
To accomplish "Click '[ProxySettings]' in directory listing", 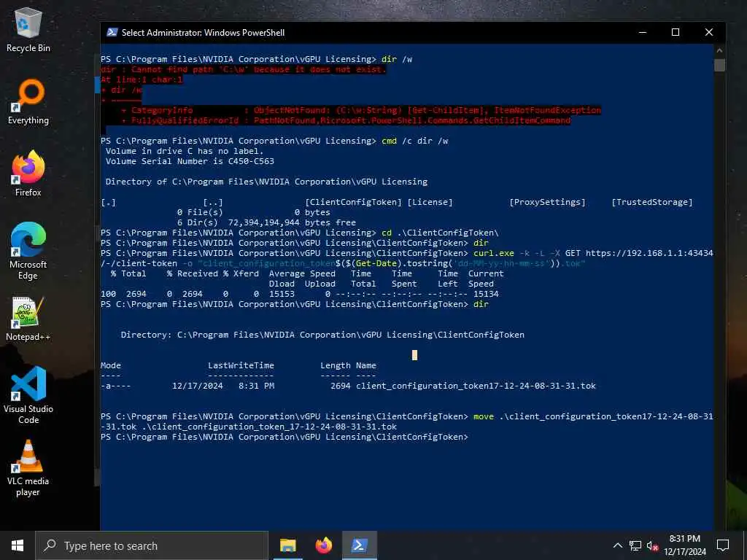I will coord(547,202).
